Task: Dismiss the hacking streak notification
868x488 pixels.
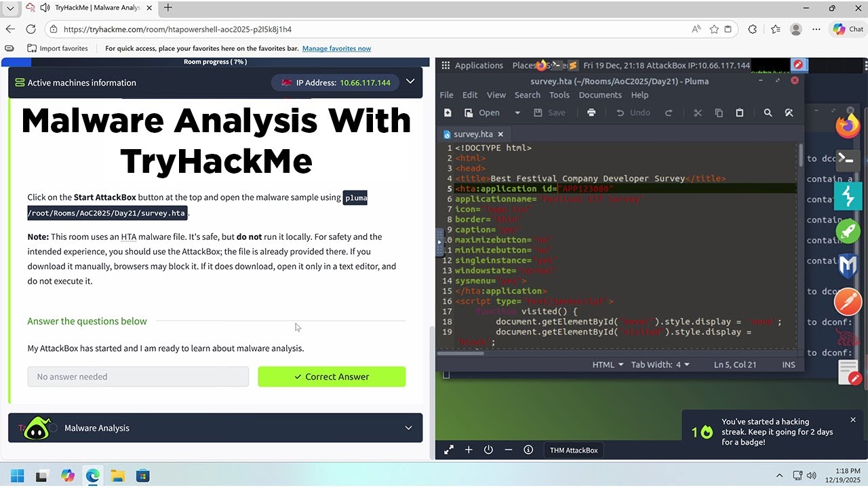Action: pos(853,420)
